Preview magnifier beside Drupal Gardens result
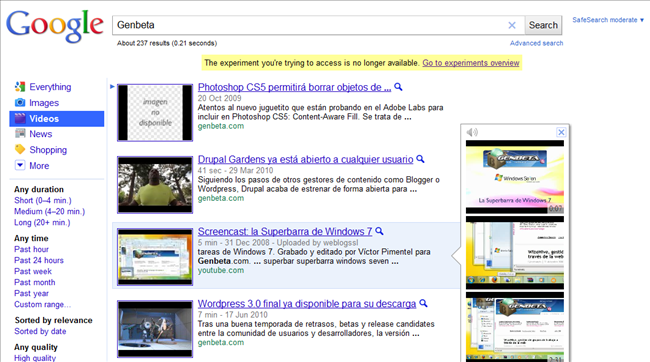Image resolution: width=650 pixels, height=362 pixels. (420, 159)
